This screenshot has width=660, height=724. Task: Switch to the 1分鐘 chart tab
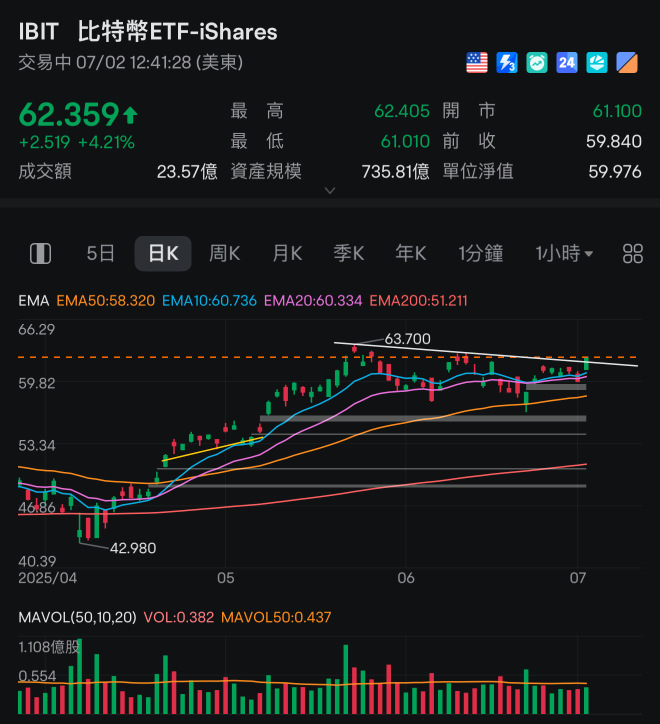click(x=480, y=253)
